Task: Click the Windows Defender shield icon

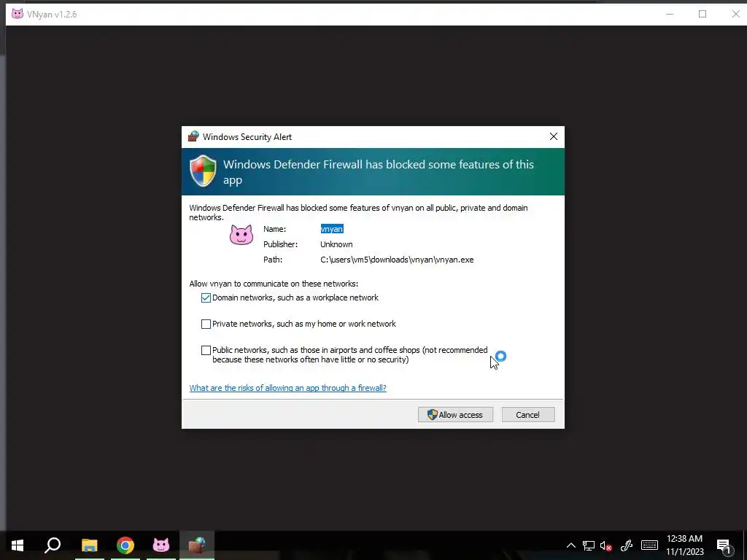Action: click(203, 171)
